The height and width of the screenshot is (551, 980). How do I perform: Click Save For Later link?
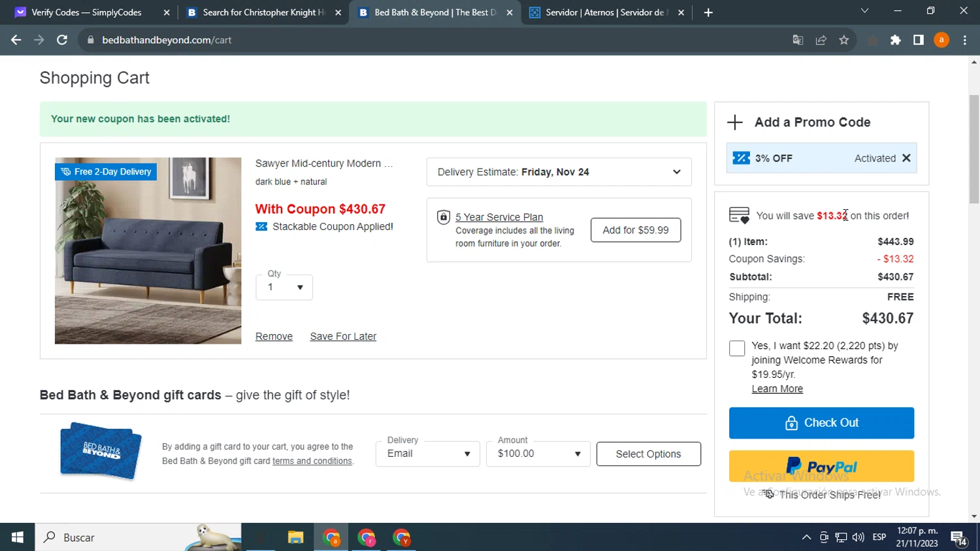[x=343, y=337]
